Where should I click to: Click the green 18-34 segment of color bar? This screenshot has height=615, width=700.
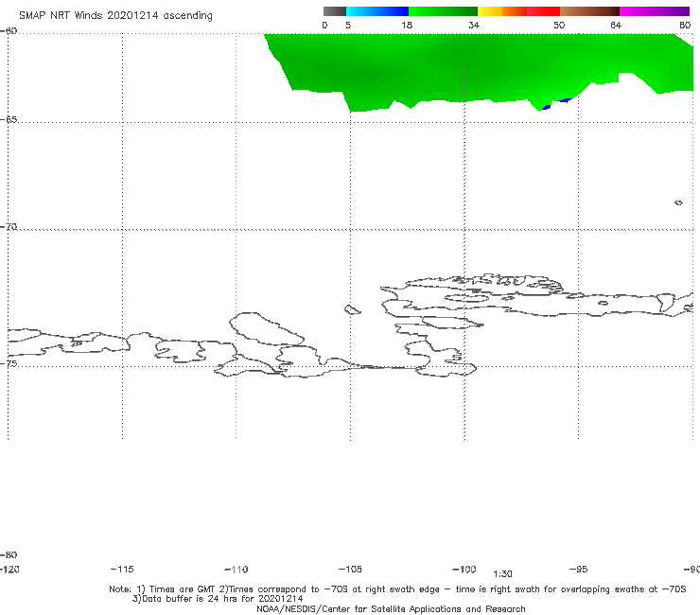[443, 11]
